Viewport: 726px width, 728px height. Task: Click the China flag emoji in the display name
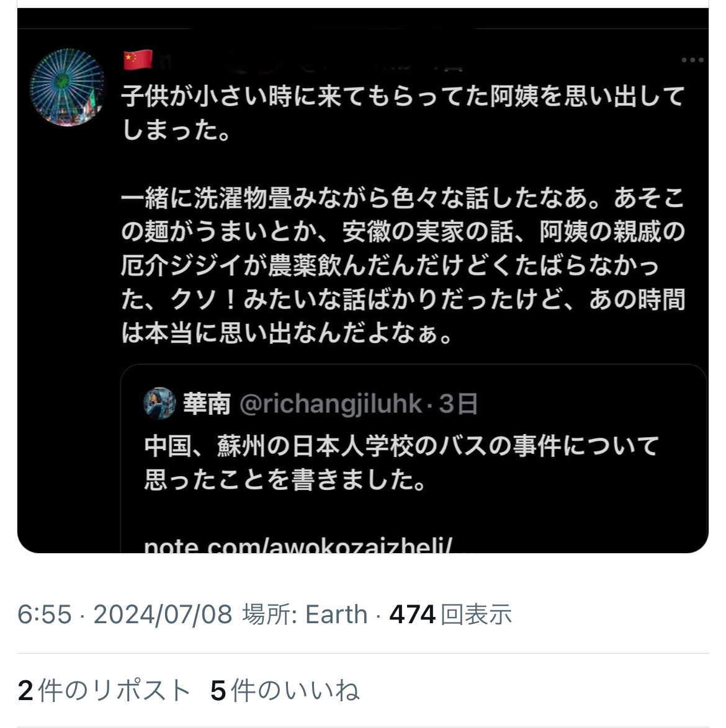pos(138,60)
